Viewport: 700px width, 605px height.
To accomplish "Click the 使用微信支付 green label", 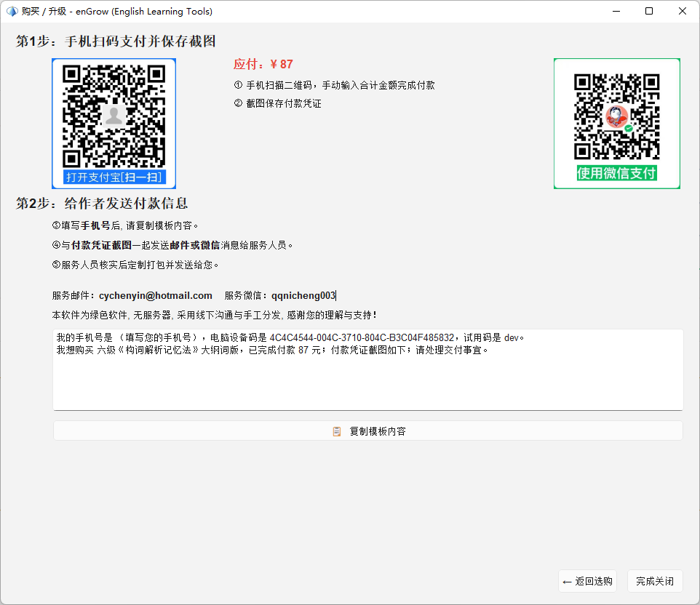I will pos(616,172).
